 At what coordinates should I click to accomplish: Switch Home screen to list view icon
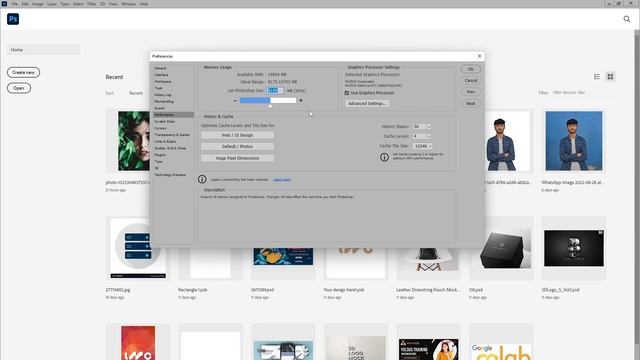[x=597, y=77]
